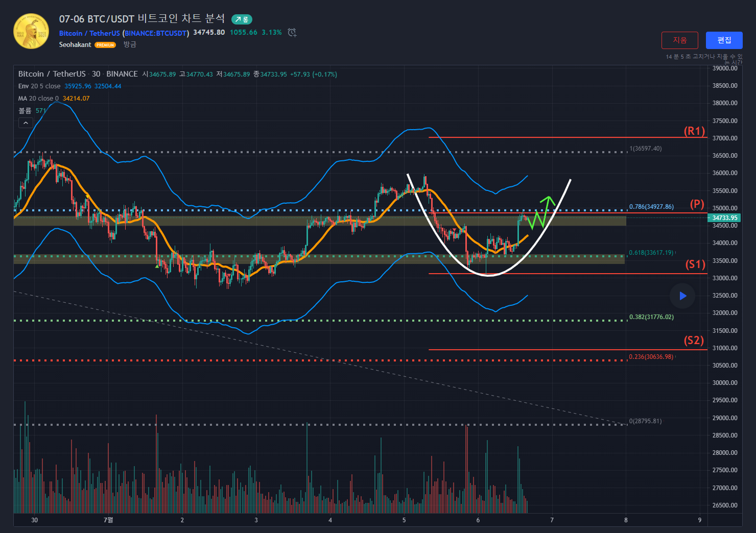Click the chart's Bitcoin / TetherUS legend title
Viewport: 756px width, 533px height.
(x=52, y=74)
